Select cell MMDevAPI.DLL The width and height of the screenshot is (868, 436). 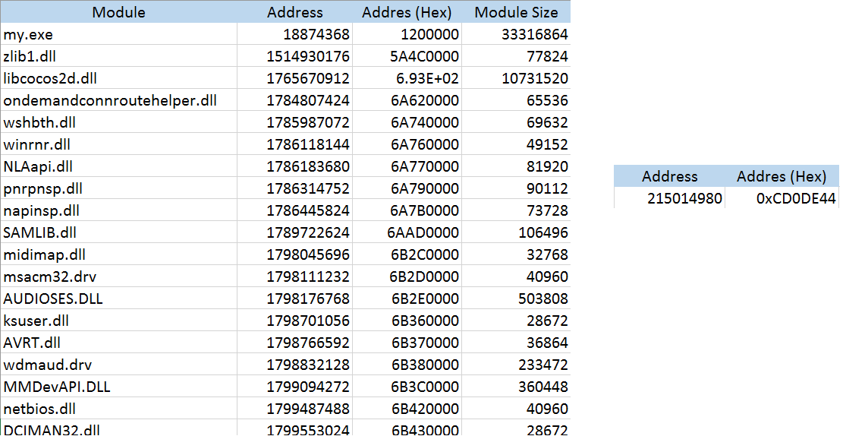118,387
